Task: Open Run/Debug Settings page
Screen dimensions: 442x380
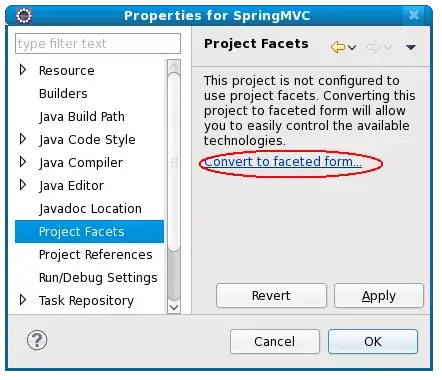Action: (98, 278)
